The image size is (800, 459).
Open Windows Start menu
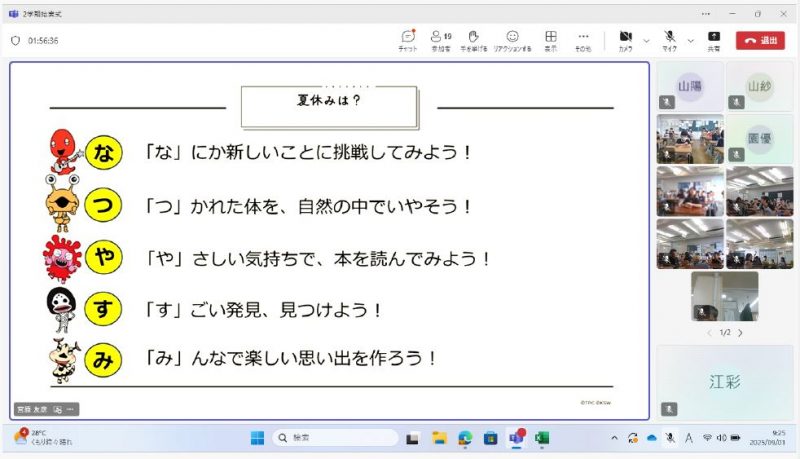click(x=256, y=438)
